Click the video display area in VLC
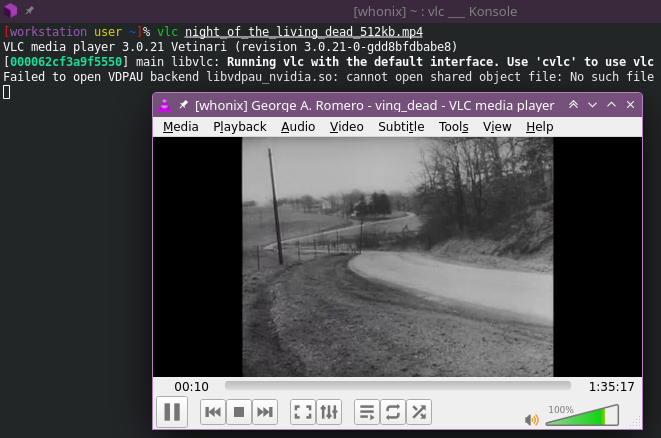Image resolution: width=661 pixels, height=438 pixels. [x=398, y=257]
